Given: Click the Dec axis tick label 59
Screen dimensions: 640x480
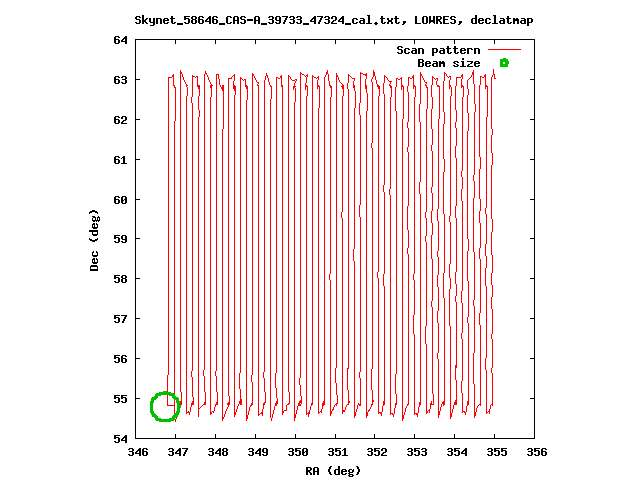Looking at the screenshot, I should pos(120,239).
